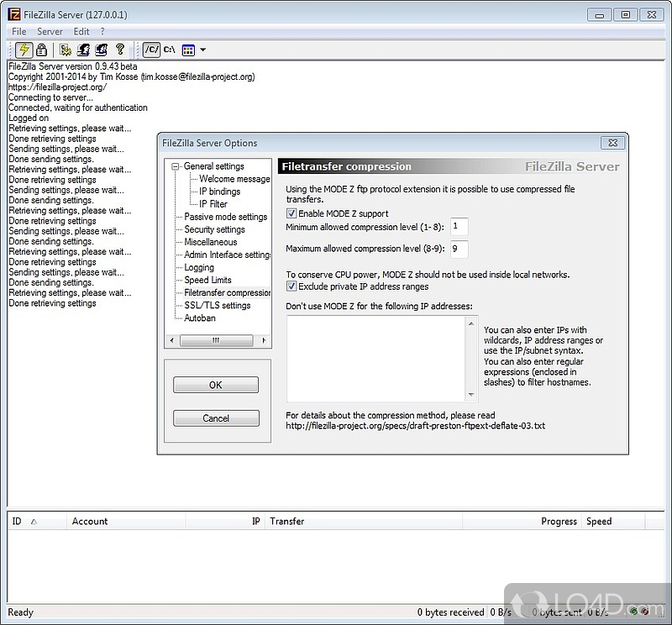Click the Cancel button
The image size is (672, 625).
(x=216, y=418)
